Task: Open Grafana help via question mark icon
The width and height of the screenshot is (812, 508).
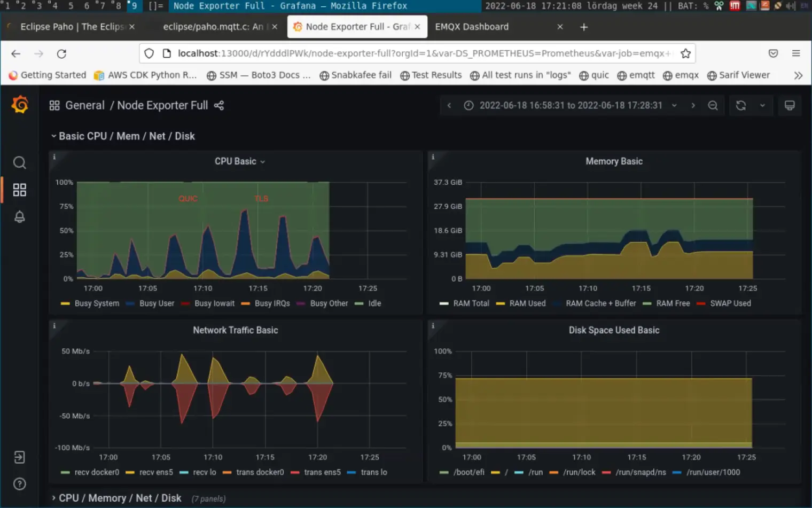Action: click(x=19, y=484)
